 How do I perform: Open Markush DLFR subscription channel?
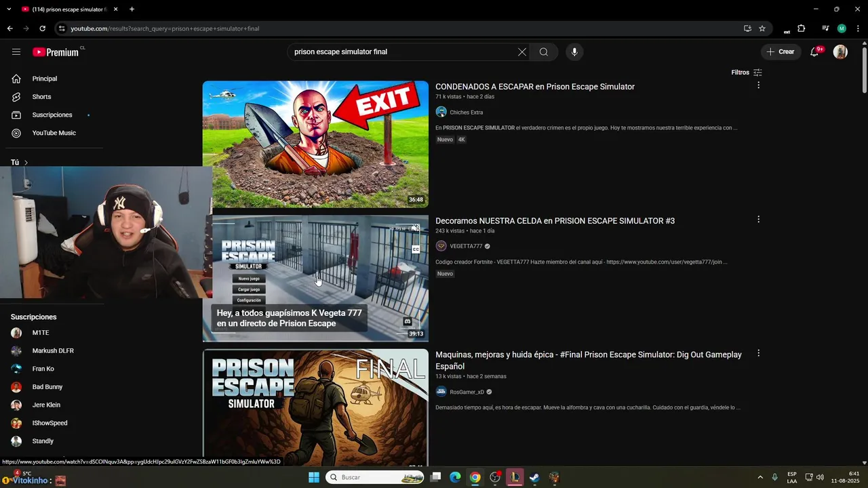(x=54, y=351)
